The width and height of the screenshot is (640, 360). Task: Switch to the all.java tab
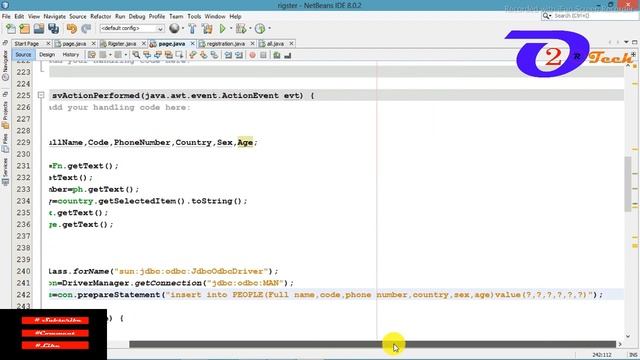point(275,44)
